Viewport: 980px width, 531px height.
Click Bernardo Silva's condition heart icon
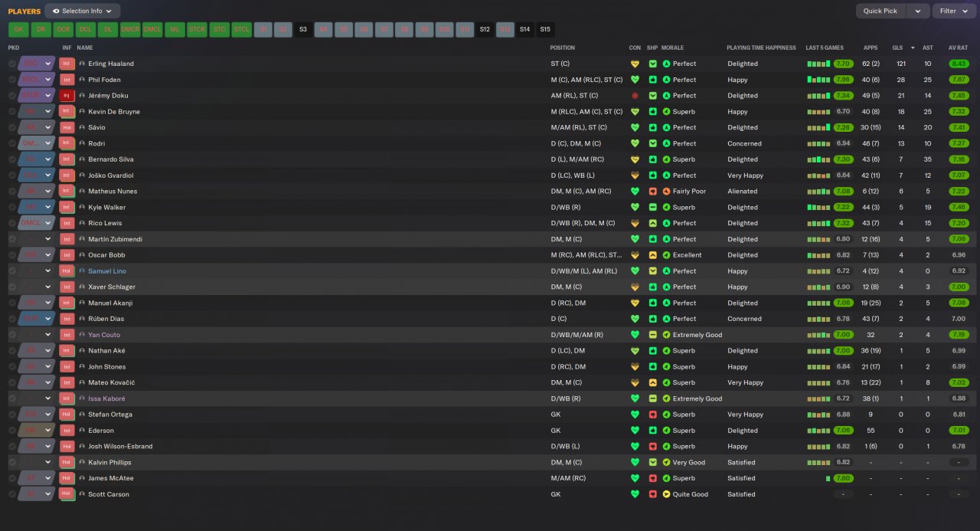(x=634, y=159)
